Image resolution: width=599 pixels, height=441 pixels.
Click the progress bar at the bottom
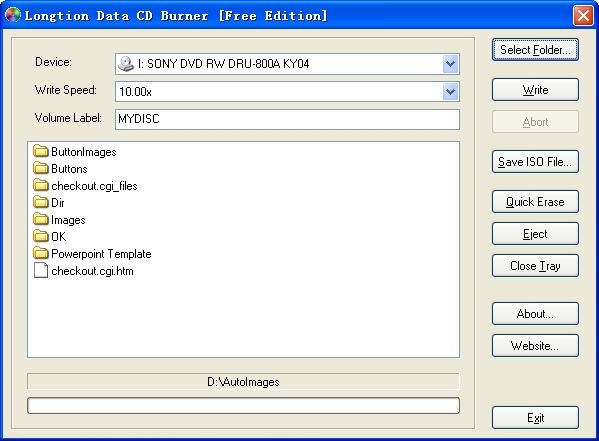pyautogui.click(x=243, y=405)
